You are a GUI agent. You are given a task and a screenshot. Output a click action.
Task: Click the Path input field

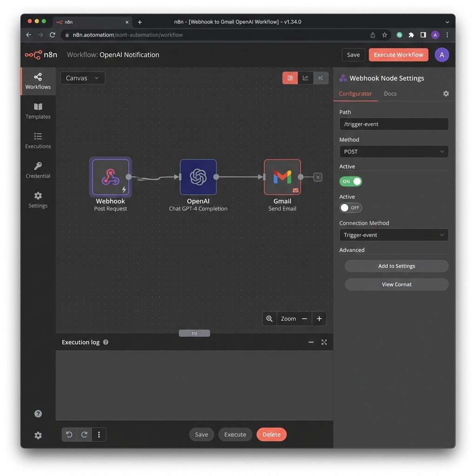pos(394,124)
